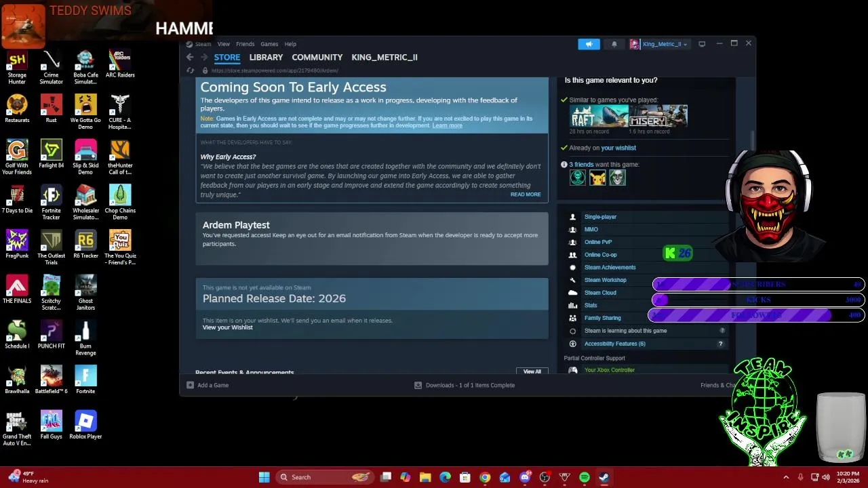Open Google Chrome from the taskbar

tap(485, 477)
